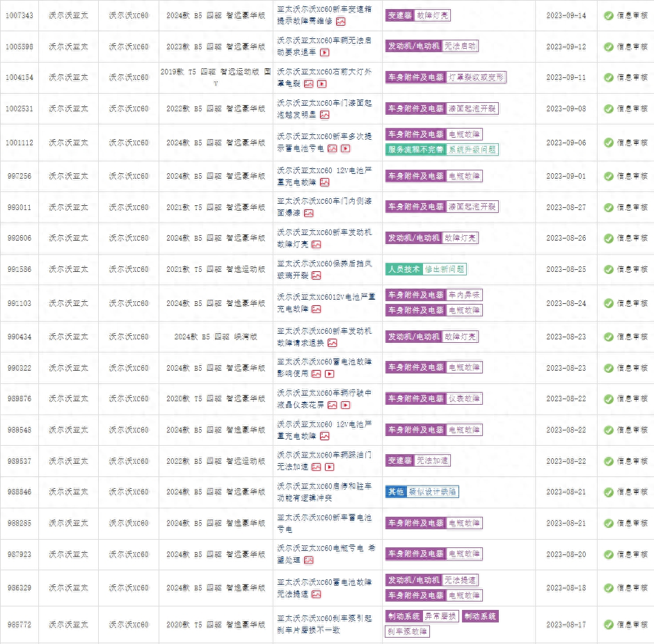
Task: Click 变速器 故障灯亮 tag in row 1007343
Action: (418, 15)
